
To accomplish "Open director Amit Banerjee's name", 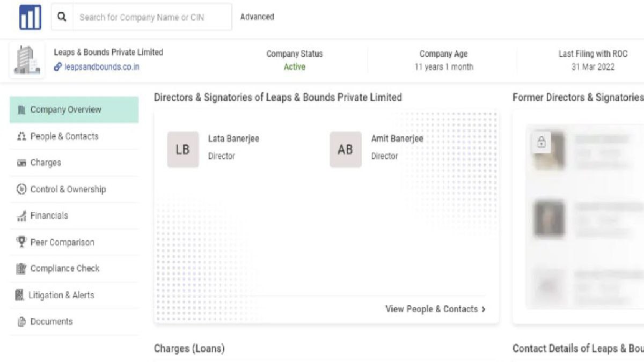I will tap(397, 139).
